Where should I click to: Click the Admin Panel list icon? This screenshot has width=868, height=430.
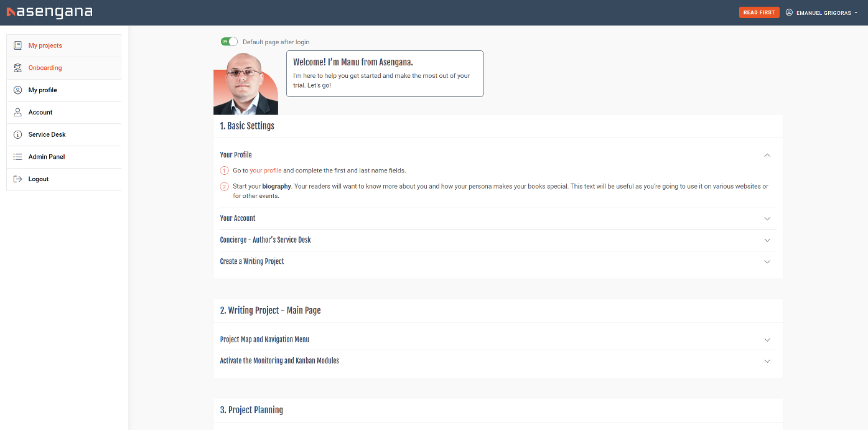[x=17, y=157]
